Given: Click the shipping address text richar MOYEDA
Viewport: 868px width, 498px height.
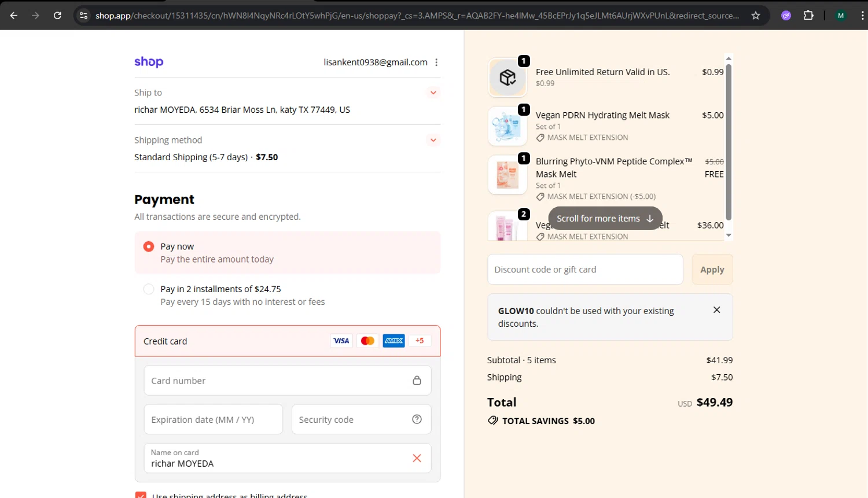Looking at the screenshot, I should coord(242,109).
